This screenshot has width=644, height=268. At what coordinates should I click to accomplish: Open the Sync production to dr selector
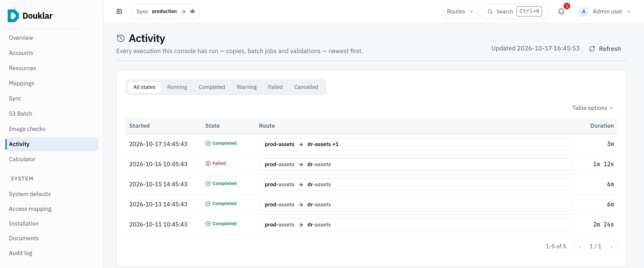(x=165, y=11)
